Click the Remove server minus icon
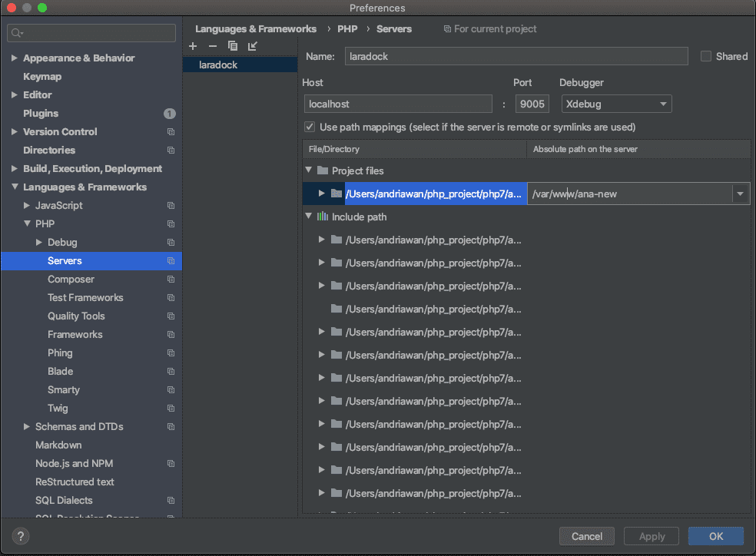The width and height of the screenshot is (756, 556). [213, 47]
